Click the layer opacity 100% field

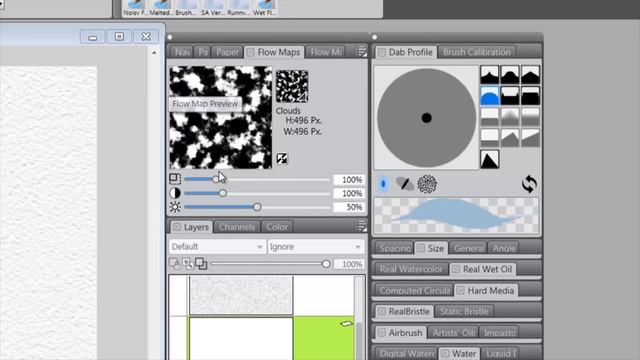349,264
